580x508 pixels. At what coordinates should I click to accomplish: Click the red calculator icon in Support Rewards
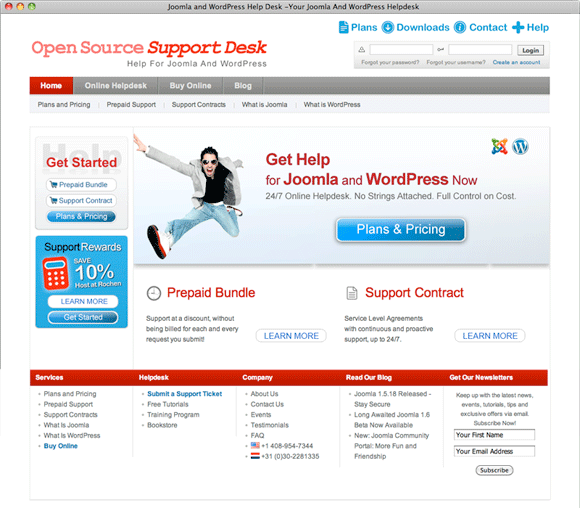point(55,273)
